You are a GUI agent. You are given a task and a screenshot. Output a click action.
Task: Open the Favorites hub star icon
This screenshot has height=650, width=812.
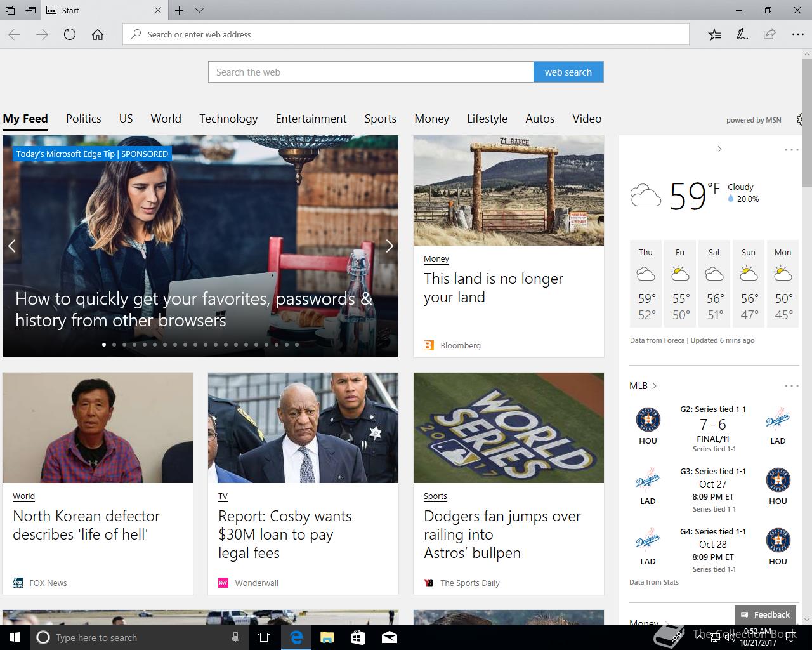(714, 34)
